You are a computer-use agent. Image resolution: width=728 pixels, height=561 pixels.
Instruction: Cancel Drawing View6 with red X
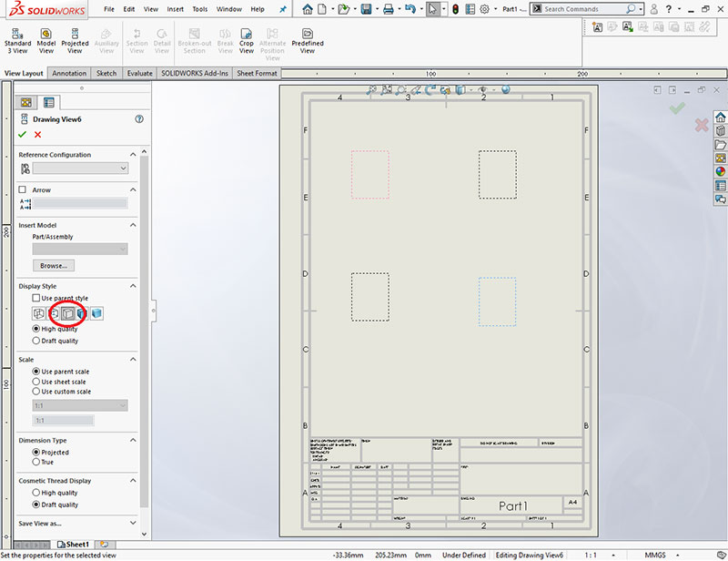click(x=37, y=134)
